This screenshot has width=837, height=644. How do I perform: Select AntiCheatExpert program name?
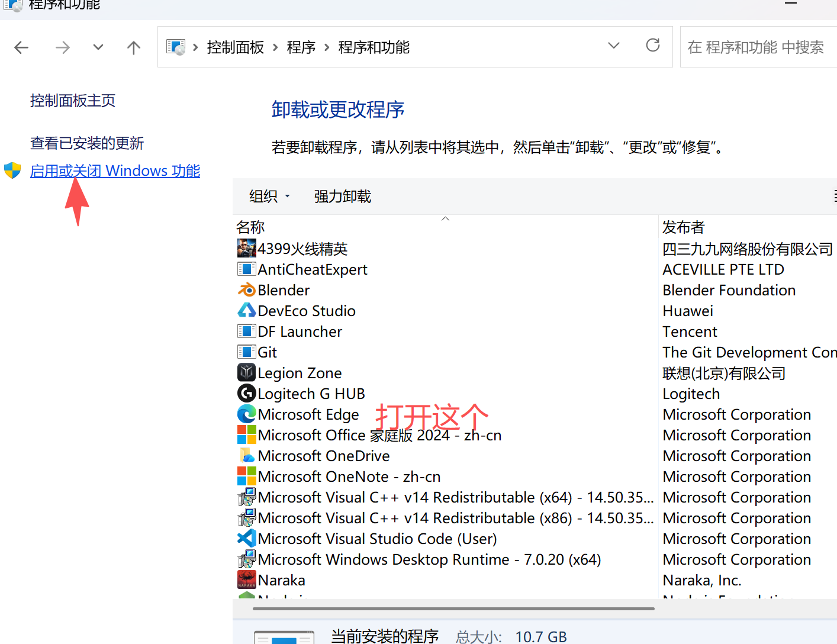[x=313, y=269]
